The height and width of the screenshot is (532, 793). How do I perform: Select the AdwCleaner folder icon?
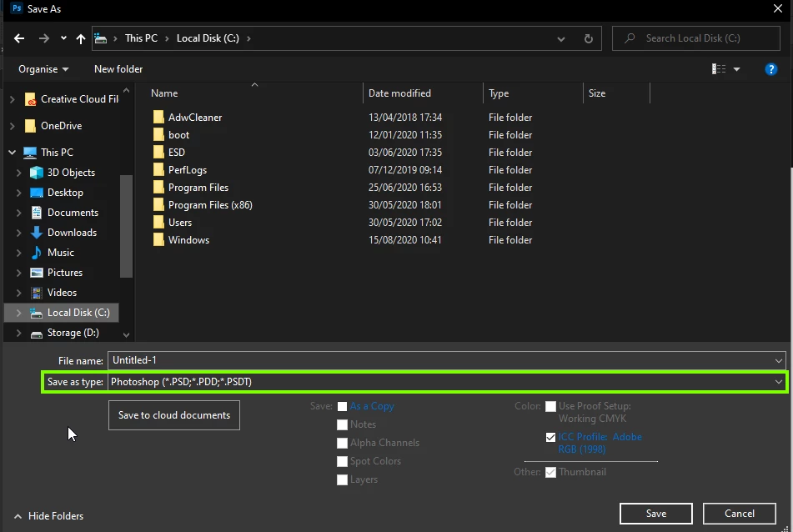coord(158,118)
